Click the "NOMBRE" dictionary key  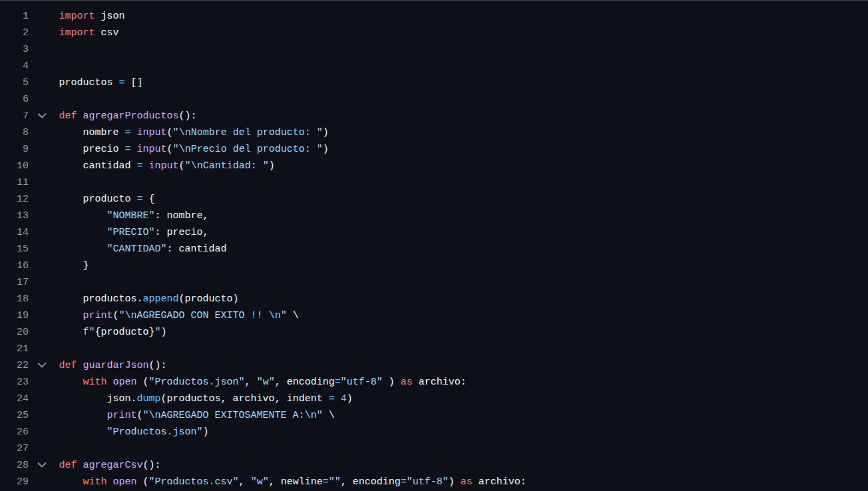click(130, 215)
